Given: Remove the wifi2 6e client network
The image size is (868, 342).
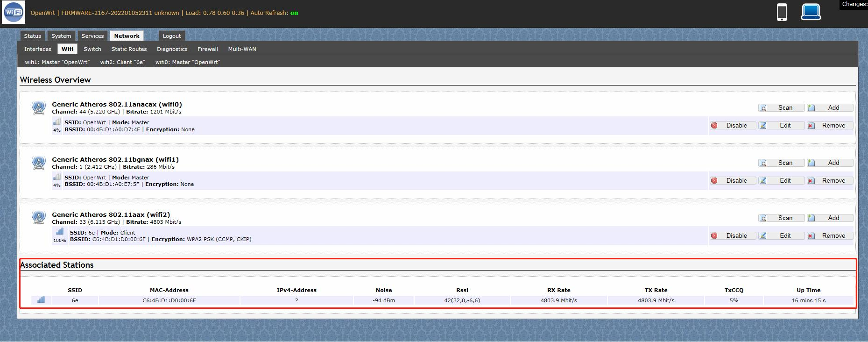Looking at the screenshot, I should [830, 236].
